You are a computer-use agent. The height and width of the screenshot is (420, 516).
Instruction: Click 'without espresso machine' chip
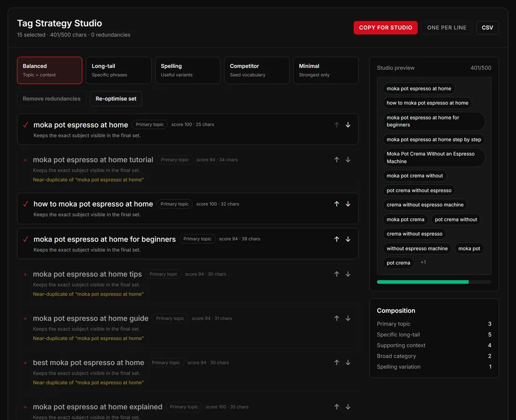(417, 248)
